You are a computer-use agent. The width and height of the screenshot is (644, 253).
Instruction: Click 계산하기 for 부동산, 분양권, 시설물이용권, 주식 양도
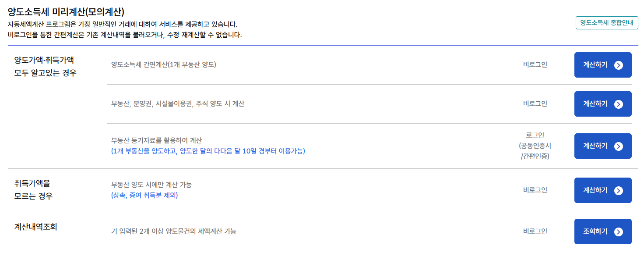click(x=603, y=104)
